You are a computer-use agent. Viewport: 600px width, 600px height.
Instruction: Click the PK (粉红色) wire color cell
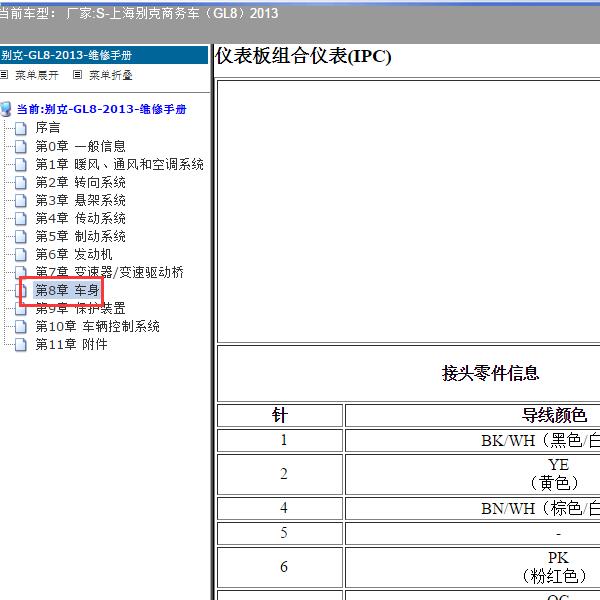pyautogui.click(x=473, y=567)
